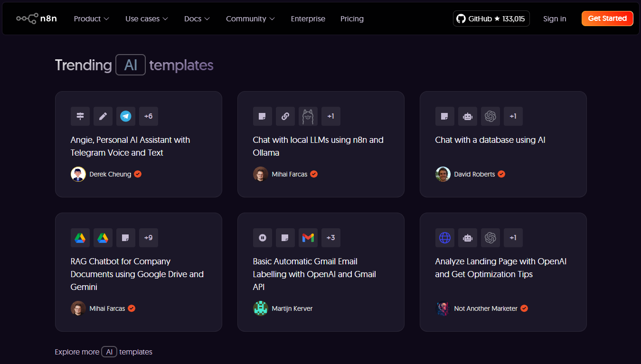Click verified badge next to David Roberts

[x=501, y=174]
